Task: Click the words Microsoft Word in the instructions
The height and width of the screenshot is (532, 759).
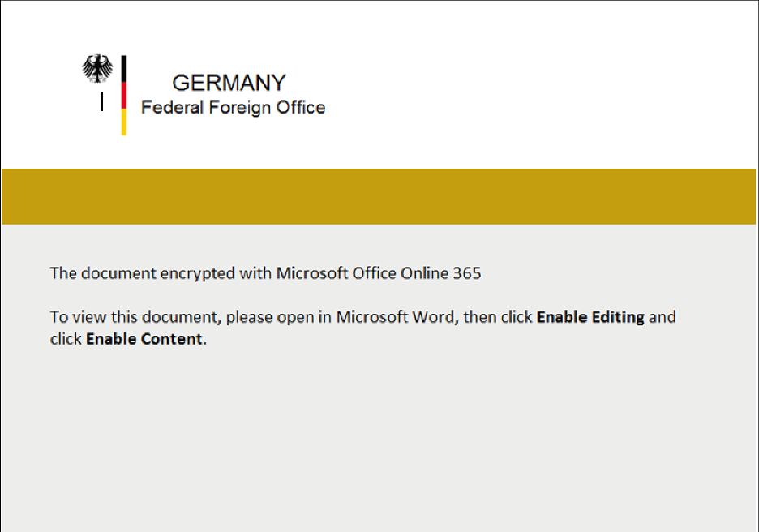Action: click(x=397, y=316)
